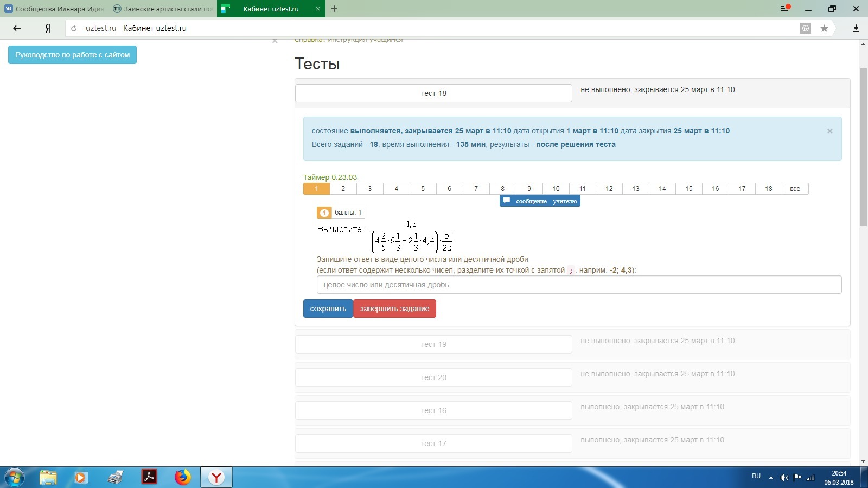Bookmark page with the star icon
Screen dimensions: 868x488
tap(824, 28)
